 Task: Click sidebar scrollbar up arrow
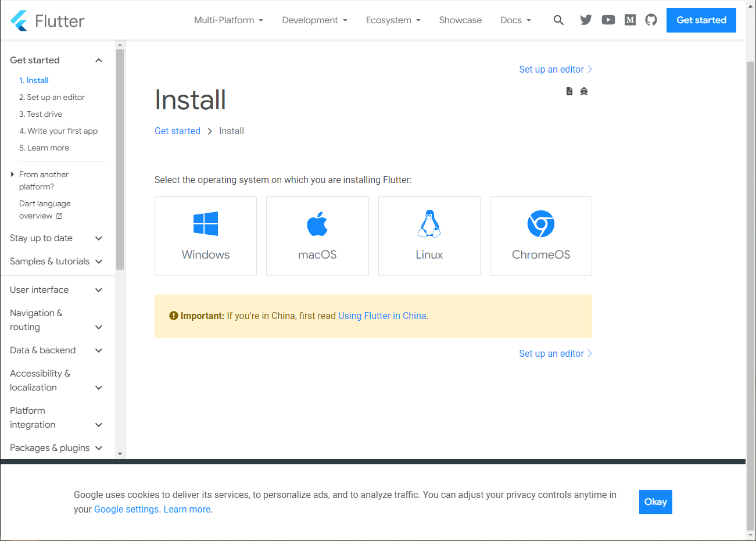(x=120, y=45)
